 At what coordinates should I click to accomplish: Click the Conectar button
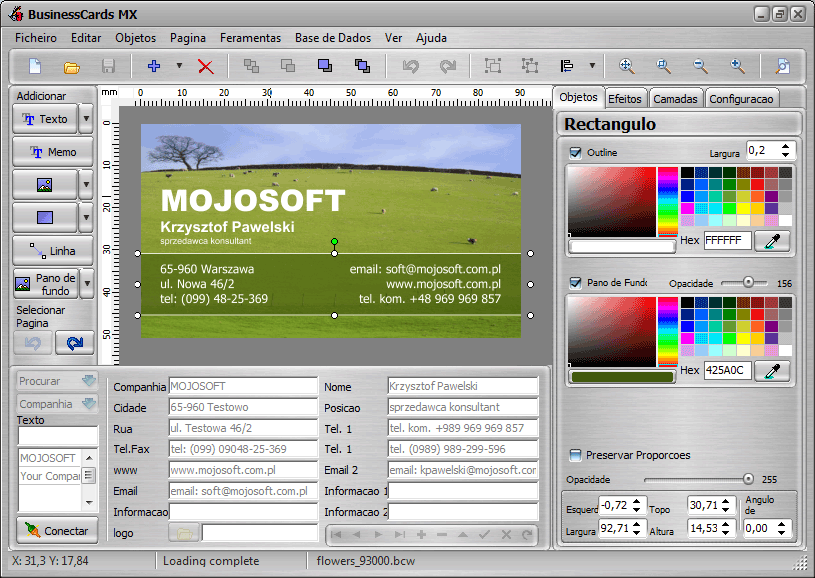[x=57, y=531]
